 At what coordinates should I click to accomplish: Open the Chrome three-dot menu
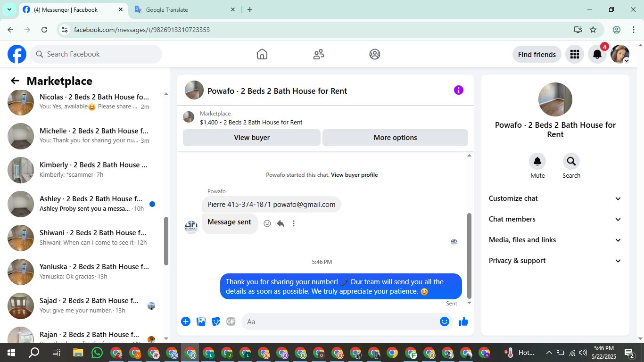tap(634, 30)
